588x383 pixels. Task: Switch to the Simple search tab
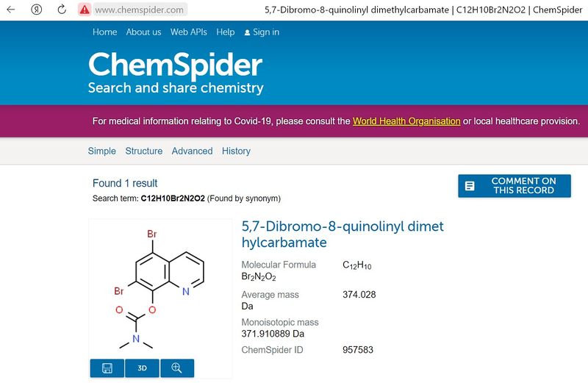click(x=102, y=151)
